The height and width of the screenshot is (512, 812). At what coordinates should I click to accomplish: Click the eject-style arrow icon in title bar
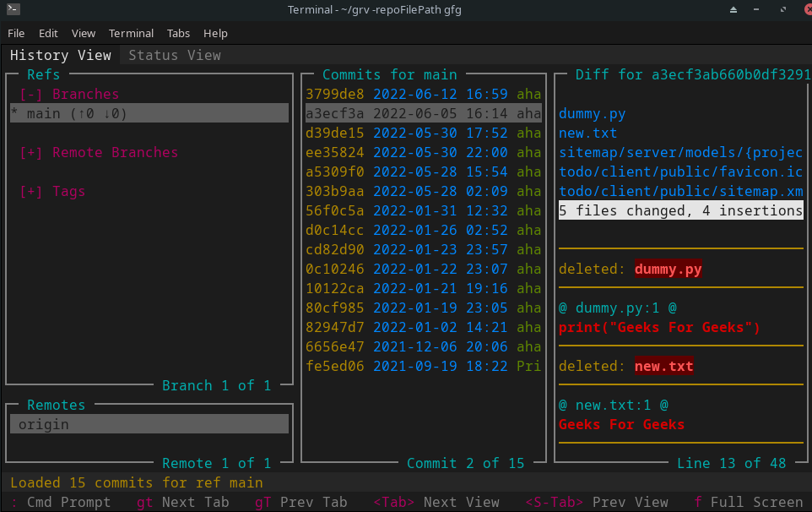pos(734,9)
